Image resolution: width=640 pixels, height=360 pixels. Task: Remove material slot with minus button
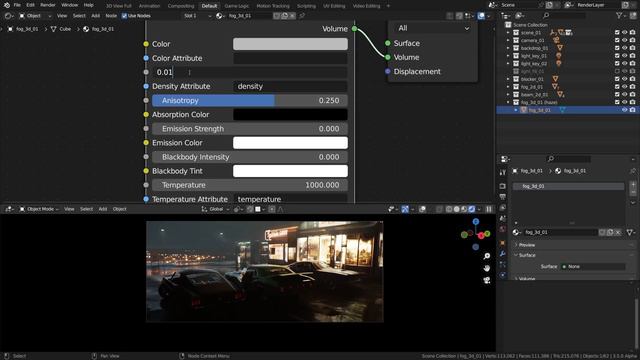633,192
